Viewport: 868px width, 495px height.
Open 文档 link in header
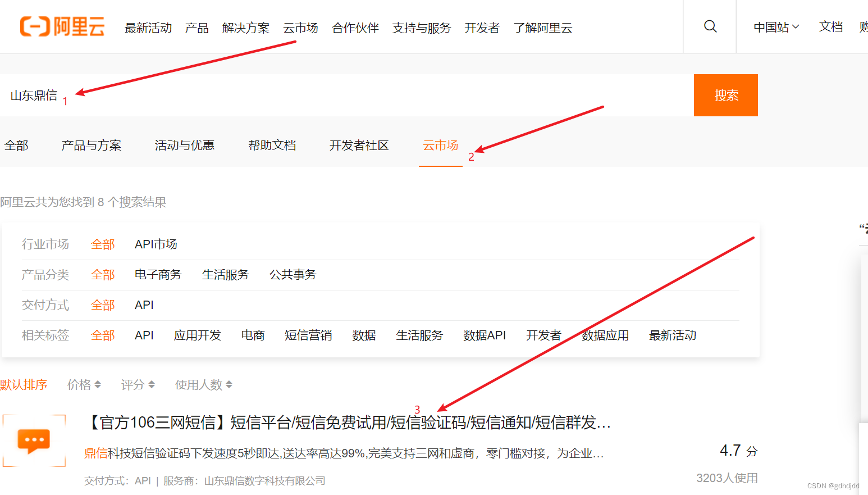tap(831, 26)
